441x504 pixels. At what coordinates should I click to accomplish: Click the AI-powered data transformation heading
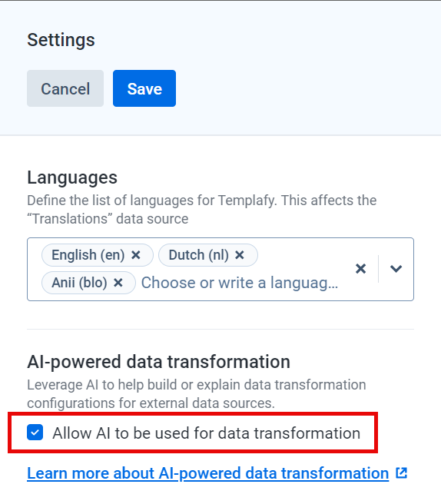[x=159, y=362]
